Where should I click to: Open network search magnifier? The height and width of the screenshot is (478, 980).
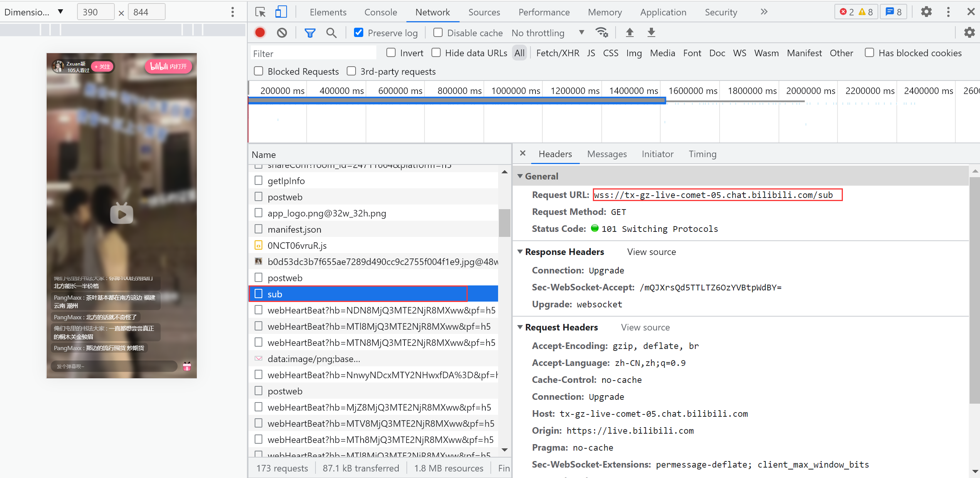point(331,33)
